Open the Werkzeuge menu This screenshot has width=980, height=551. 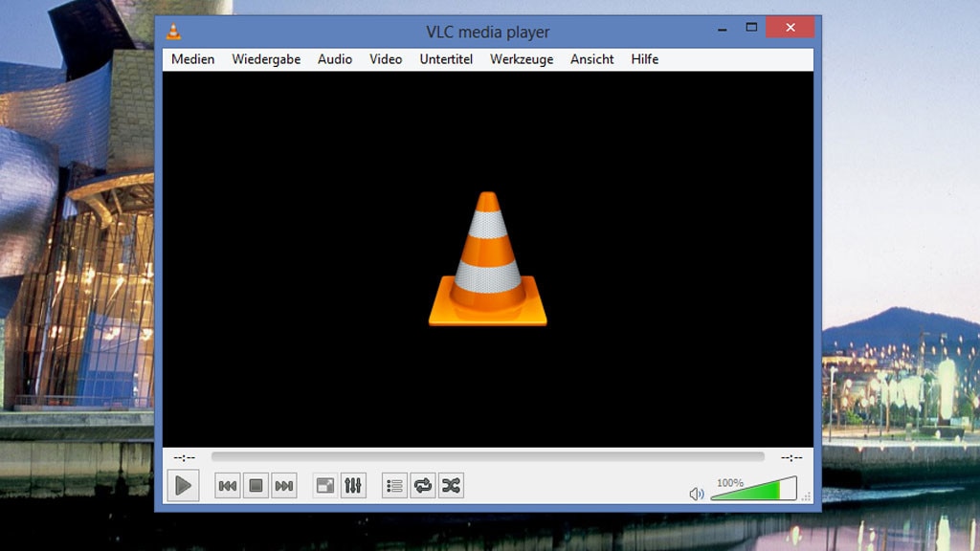[521, 59]
